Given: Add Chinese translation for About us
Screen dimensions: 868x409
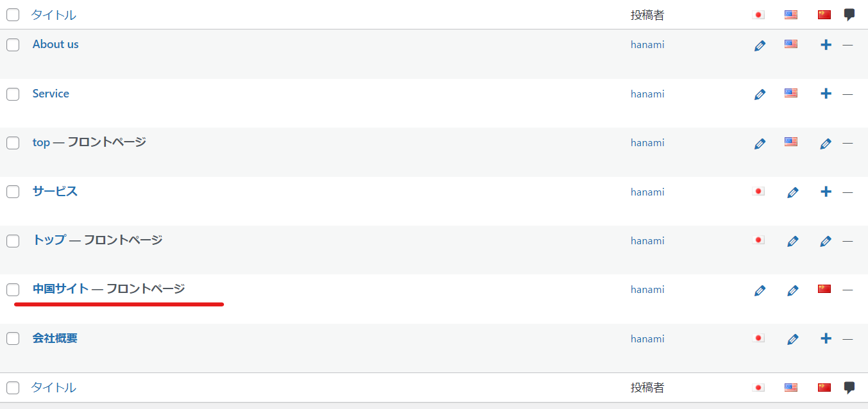Looking at the screenshot, I should point(826,45).
